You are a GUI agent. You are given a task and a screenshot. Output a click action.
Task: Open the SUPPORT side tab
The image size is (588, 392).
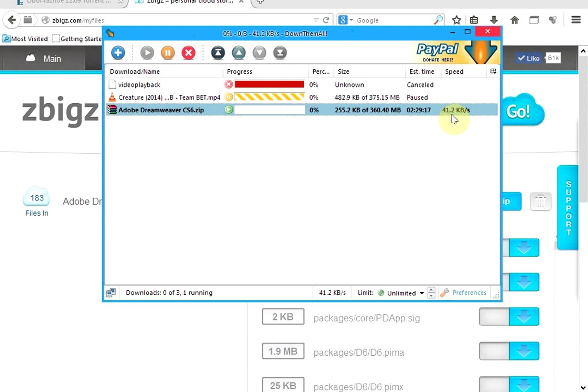pos(568,208)
